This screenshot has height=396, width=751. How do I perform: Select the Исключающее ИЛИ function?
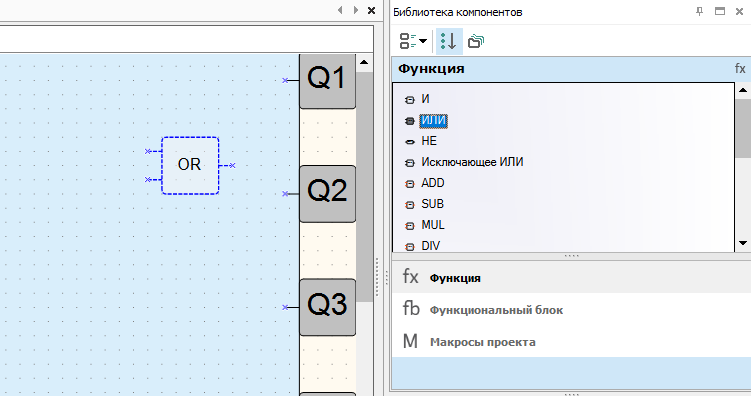[472, 162]
